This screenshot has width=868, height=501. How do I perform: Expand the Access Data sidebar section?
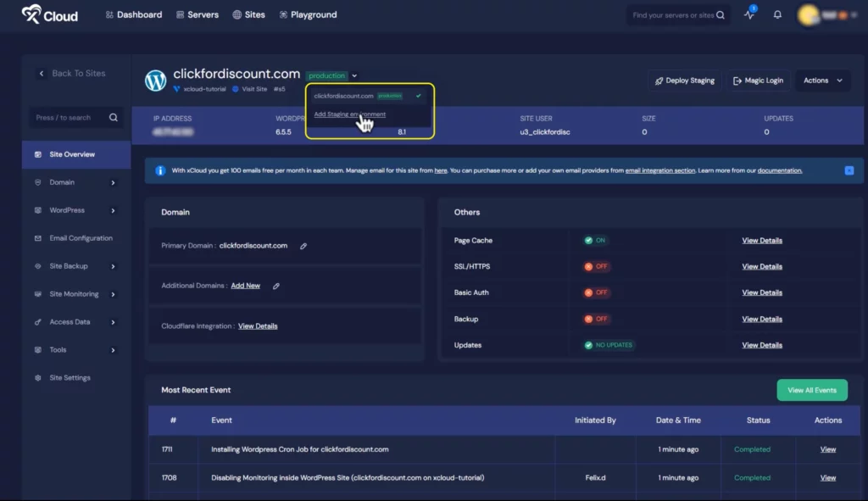point(76,321)
